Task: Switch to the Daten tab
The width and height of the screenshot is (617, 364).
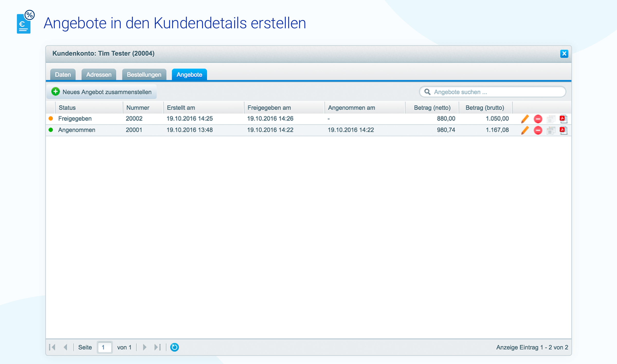Action: point(63,75)
